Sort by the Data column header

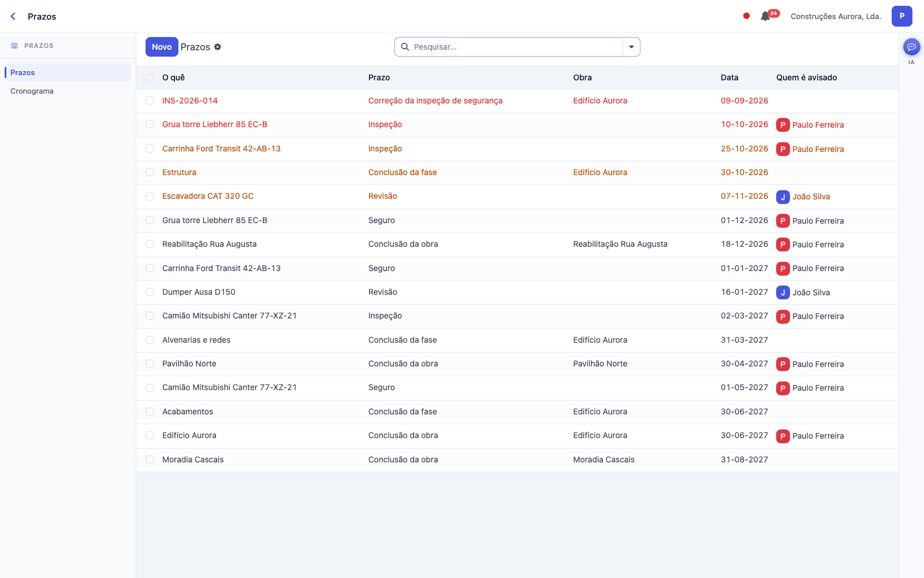tap(729, 77)
